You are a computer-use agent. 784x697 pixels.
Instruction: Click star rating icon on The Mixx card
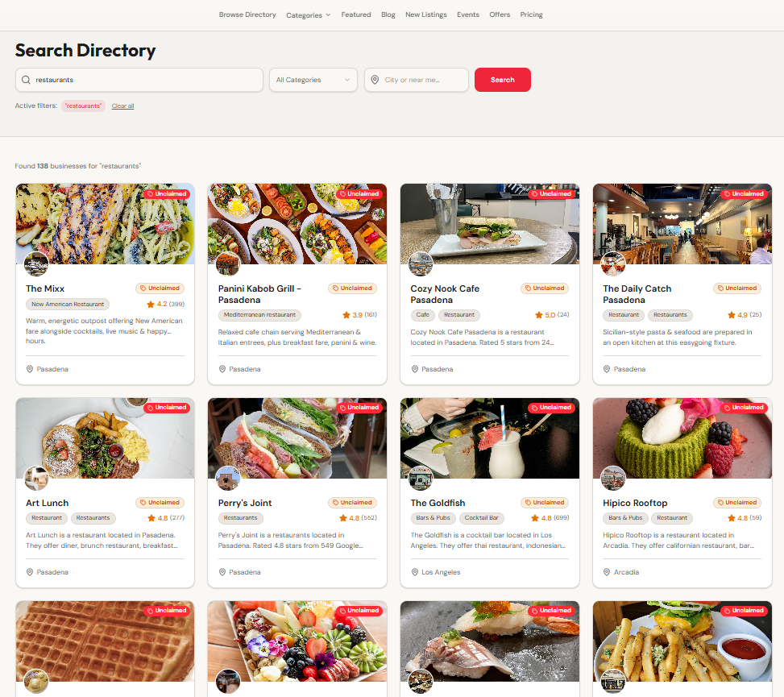coord(151,304)
